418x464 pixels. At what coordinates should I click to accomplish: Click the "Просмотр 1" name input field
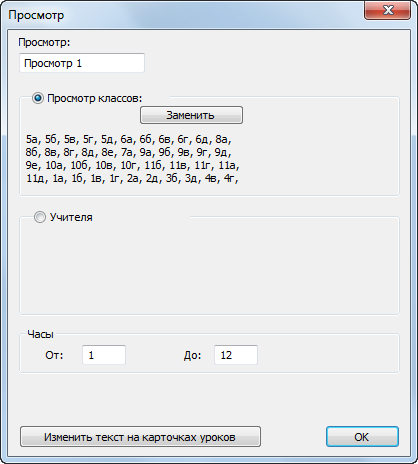[x=82, y=63]
